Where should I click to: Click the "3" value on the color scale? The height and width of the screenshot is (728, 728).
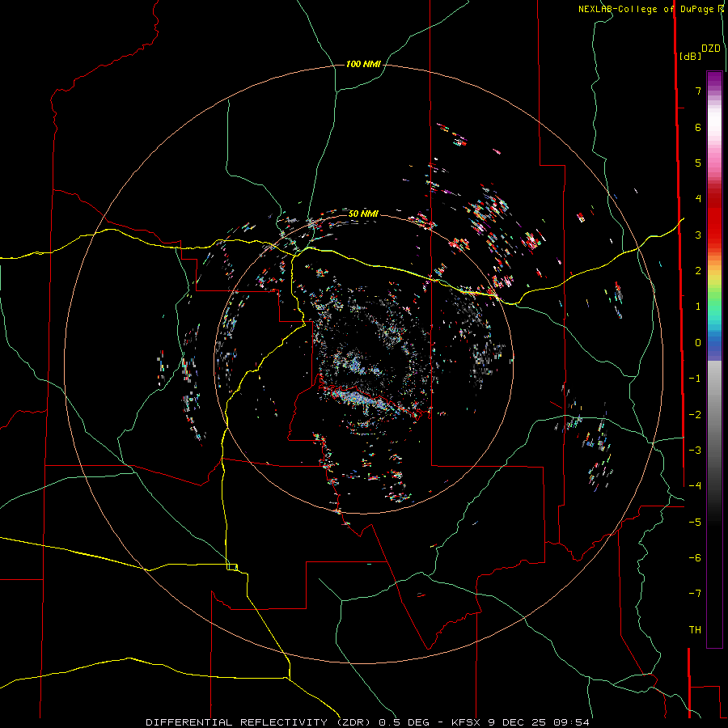698,235
